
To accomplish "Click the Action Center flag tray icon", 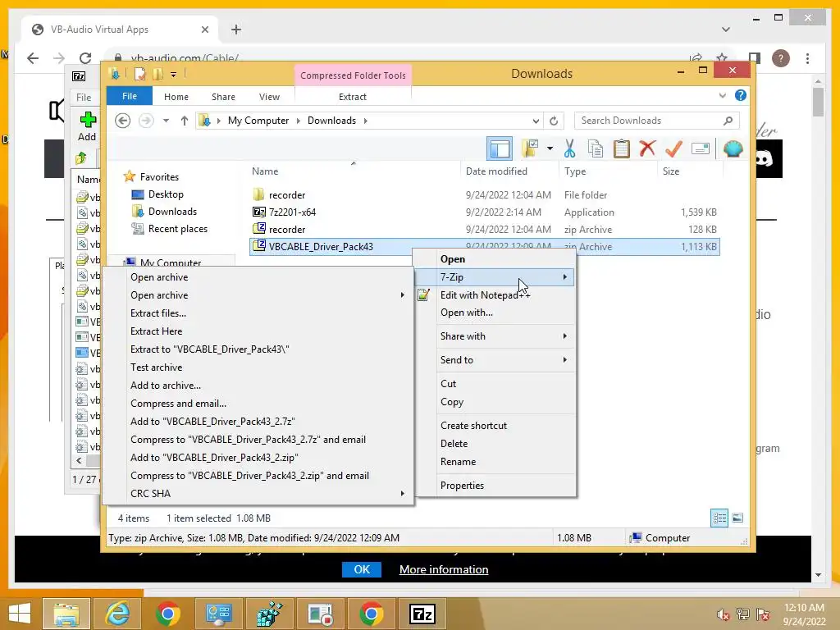I will pos(762,614).
